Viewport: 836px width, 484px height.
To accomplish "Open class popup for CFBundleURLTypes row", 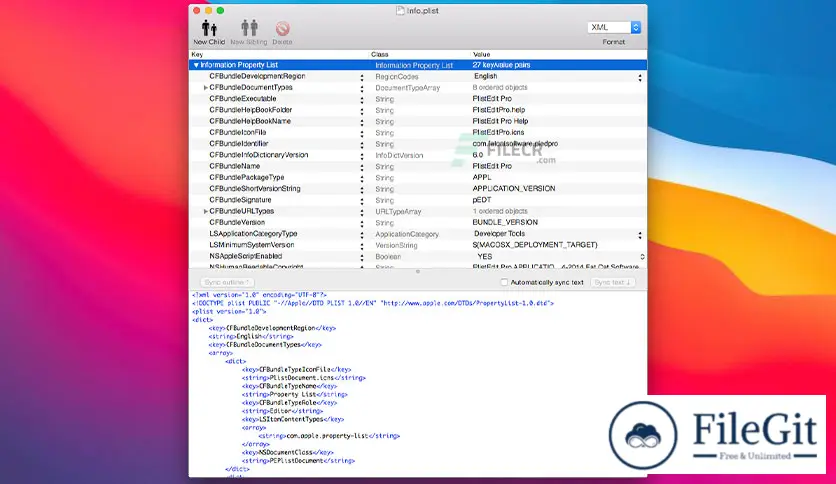I will (x=362, y=212).
